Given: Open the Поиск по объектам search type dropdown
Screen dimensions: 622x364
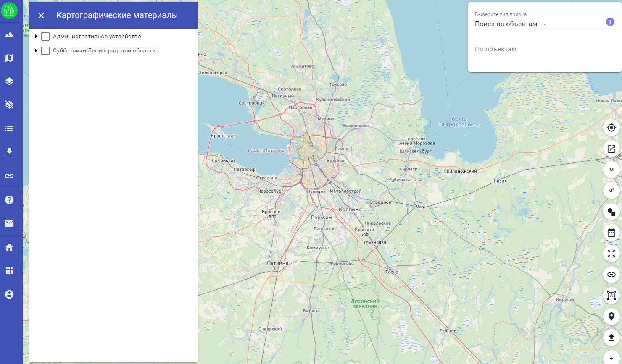Looking at the screenshot, I should pyautogui.click(x=511, y=24).
